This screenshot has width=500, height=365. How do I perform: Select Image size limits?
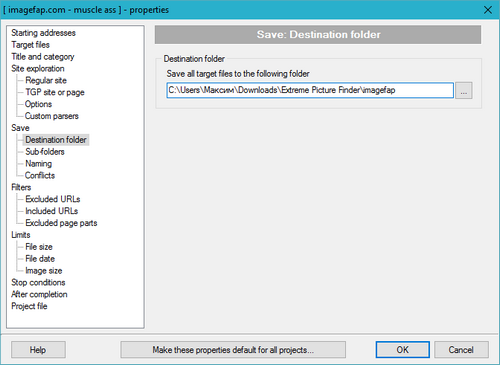(x=44, y=271)
